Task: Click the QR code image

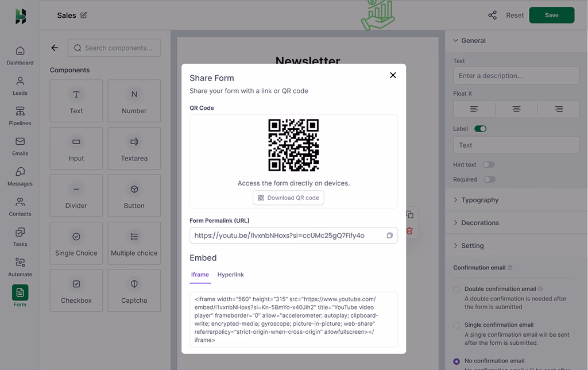Action: click(x=293, y=145)
